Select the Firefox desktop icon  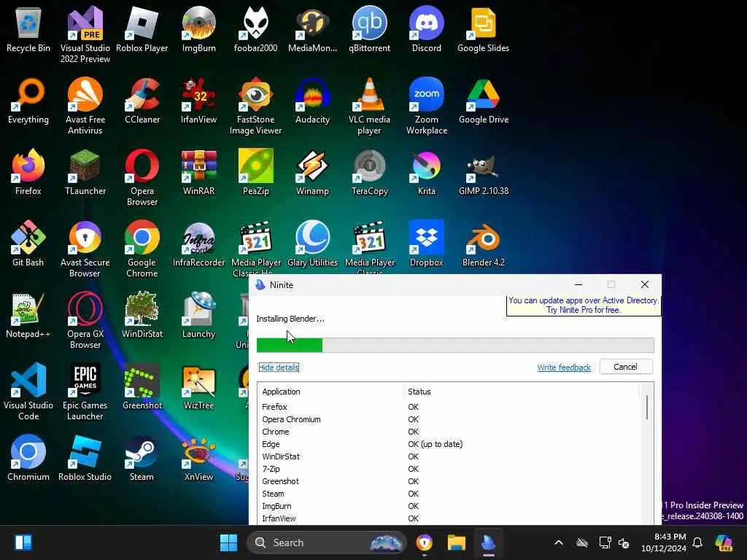pos(28,172)
